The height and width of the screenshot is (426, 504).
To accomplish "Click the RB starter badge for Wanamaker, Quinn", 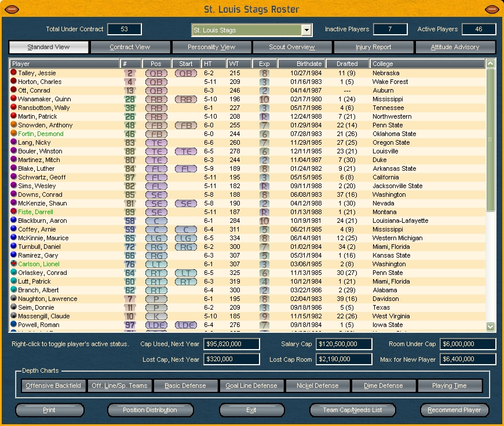I will point(185,100).
